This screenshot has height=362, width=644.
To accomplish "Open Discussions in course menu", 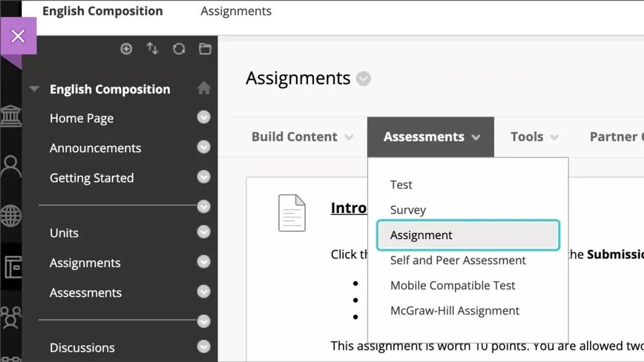I will point(82,348).
